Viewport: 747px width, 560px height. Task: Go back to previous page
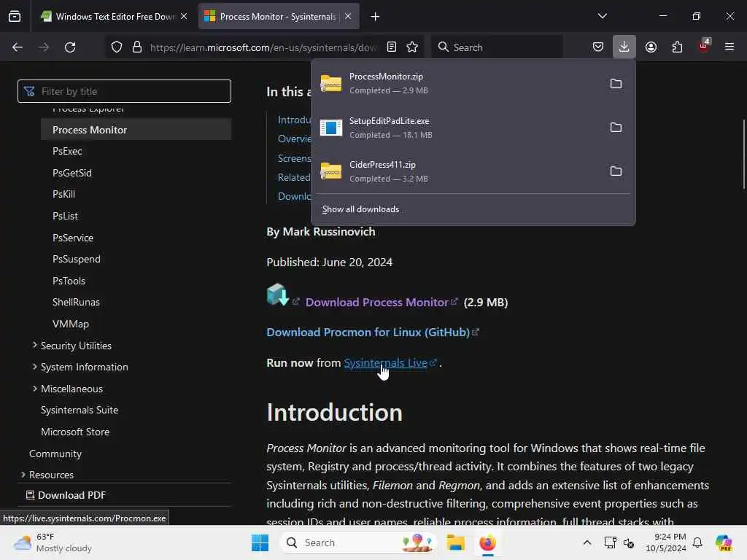point(18,47)
